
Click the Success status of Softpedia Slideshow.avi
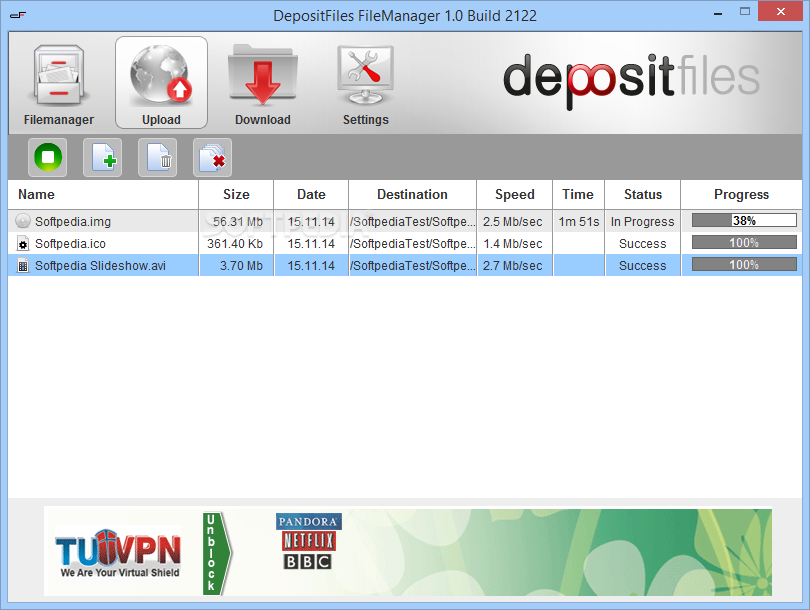(643, 266)
